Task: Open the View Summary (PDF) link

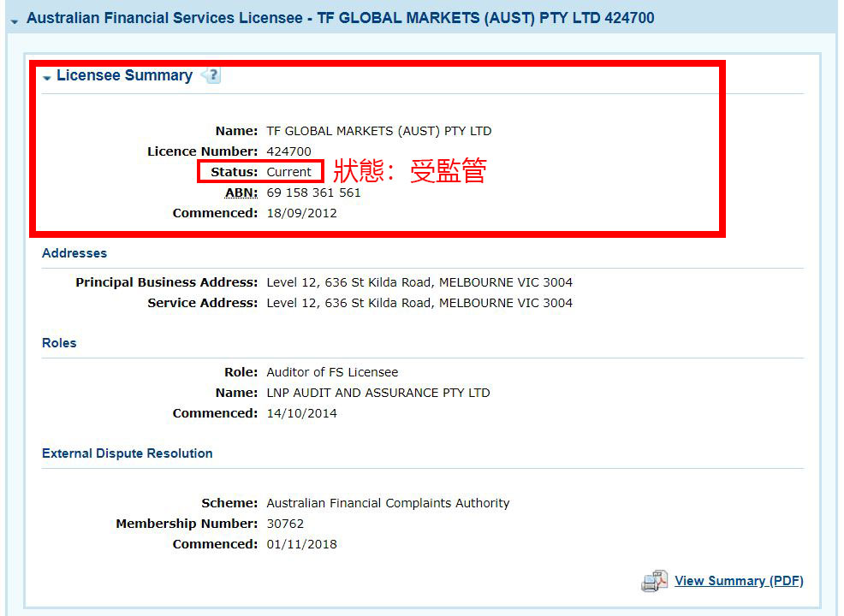Action: [739, 581]
